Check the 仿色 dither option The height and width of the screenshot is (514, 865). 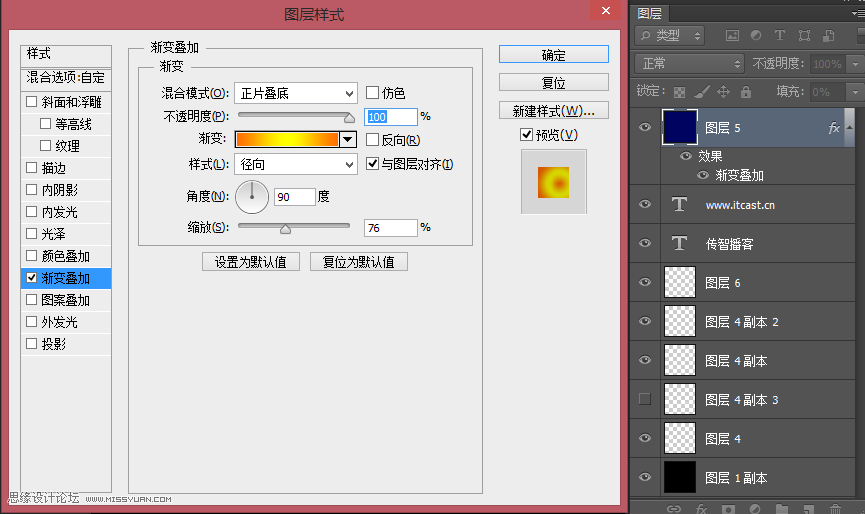click(372, 93)
